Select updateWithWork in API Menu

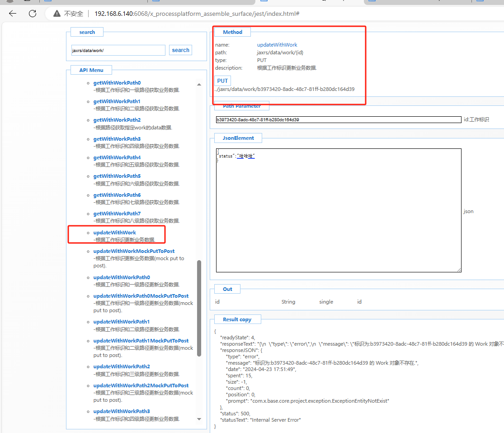pyautogui.click(x=115, y=233)
